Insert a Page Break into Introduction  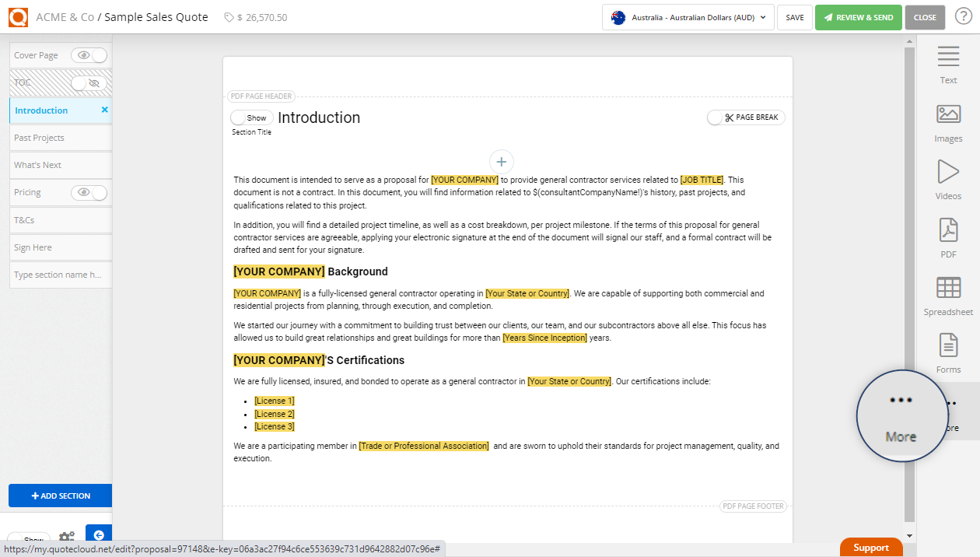(x=745, y=117)
